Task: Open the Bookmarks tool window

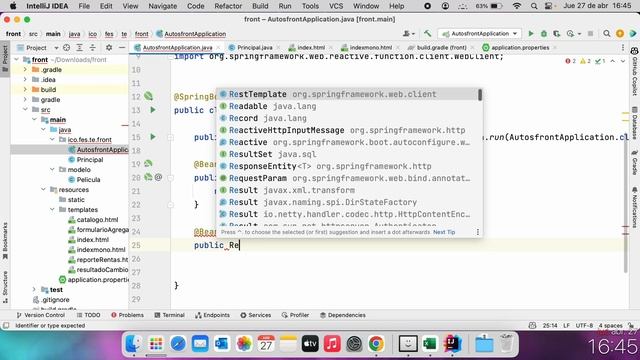Action: coord(5,241)
